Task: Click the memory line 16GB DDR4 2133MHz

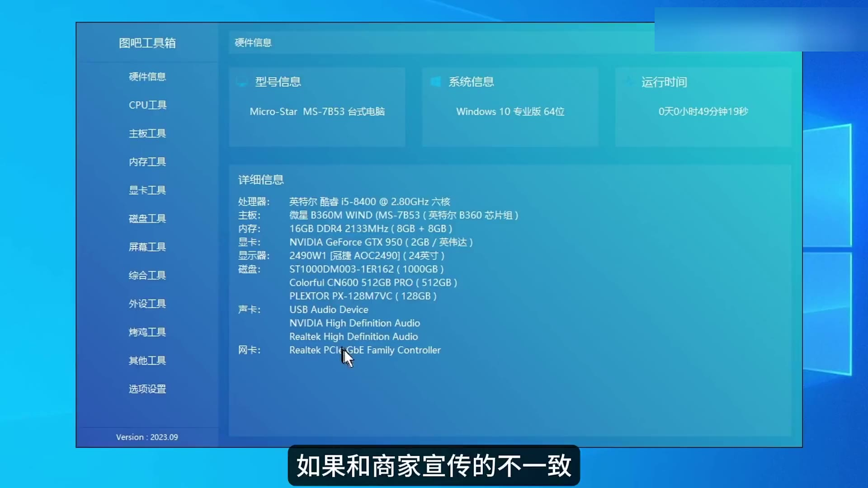Action: (370, 228)
